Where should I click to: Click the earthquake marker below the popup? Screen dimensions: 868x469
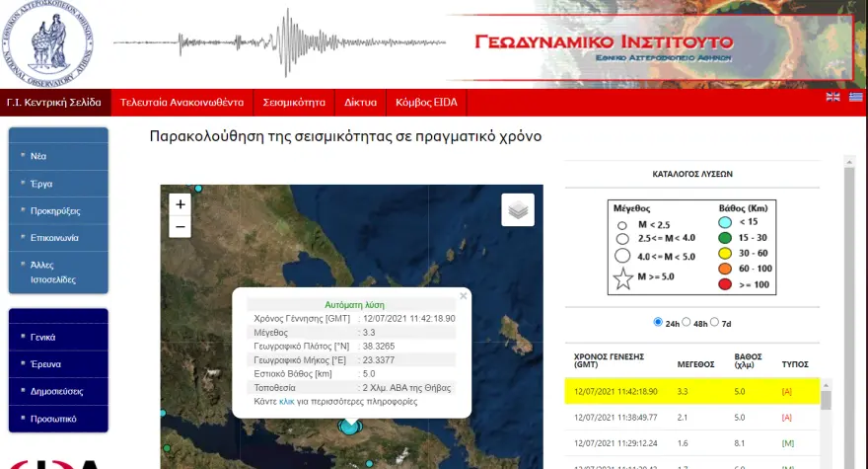[348, 425]
